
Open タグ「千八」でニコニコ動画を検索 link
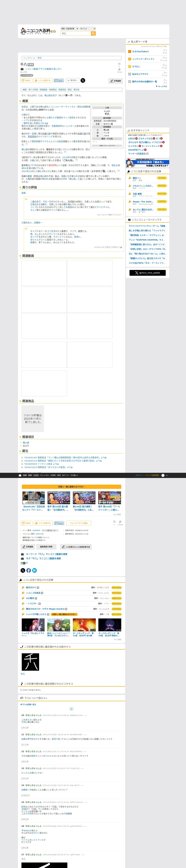[44, 559]
